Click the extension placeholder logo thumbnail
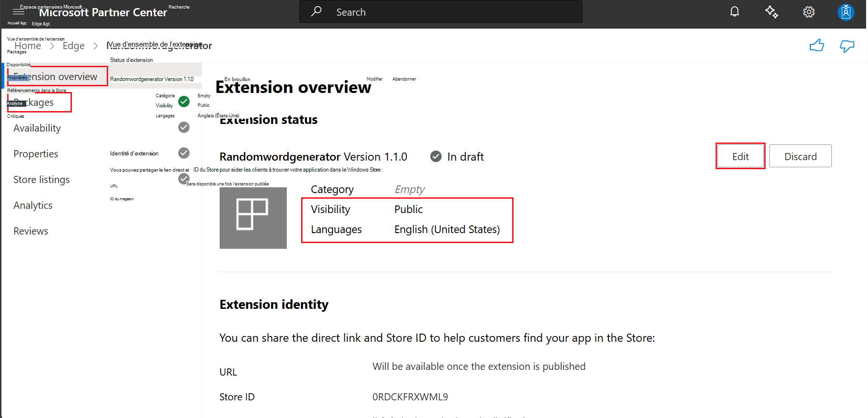The height and width of the screenshot is (418, 868). tap(253, 218)
